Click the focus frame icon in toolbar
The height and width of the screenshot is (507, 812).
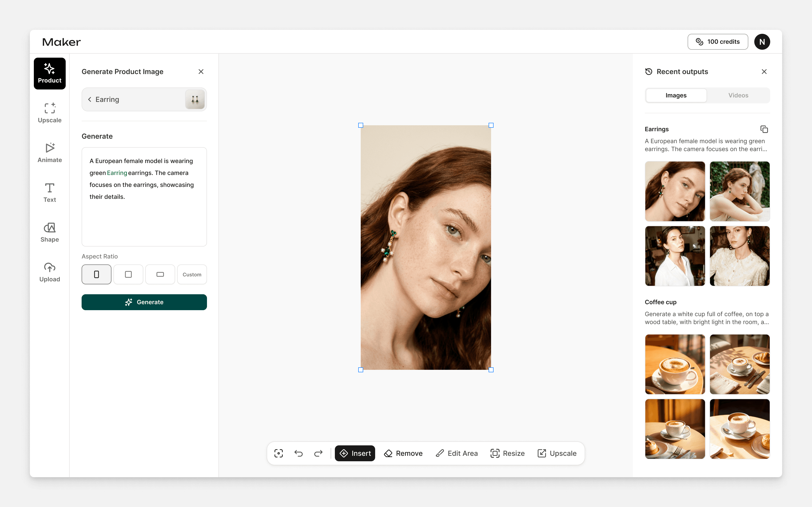click(x=278, y=453)
